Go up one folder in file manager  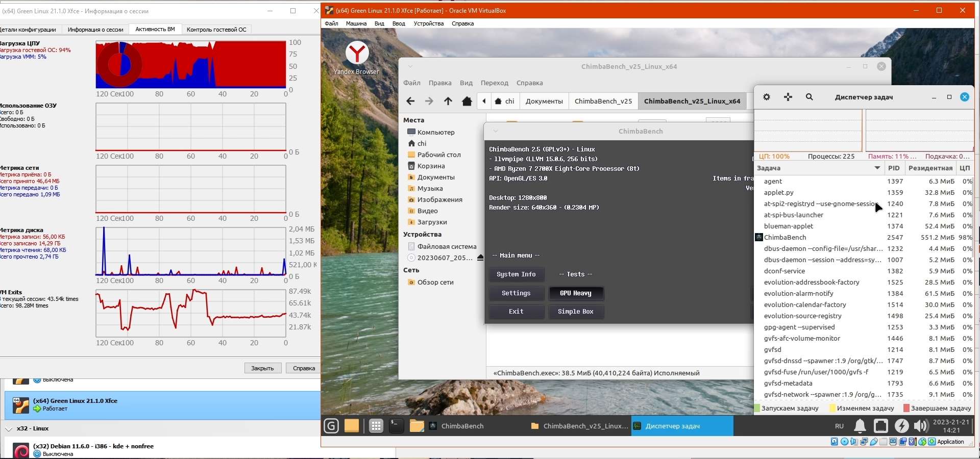pyautogui.click(x=448, y=101)
